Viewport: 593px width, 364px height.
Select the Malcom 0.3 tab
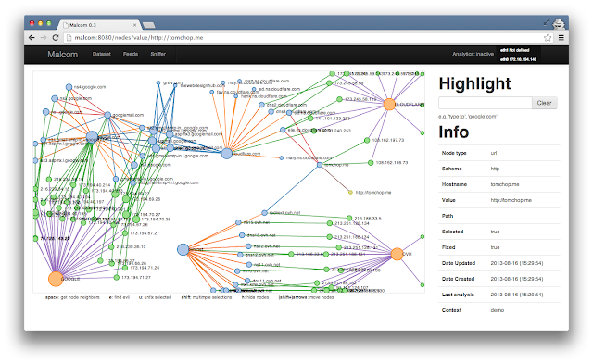click(x=99, y=25)
